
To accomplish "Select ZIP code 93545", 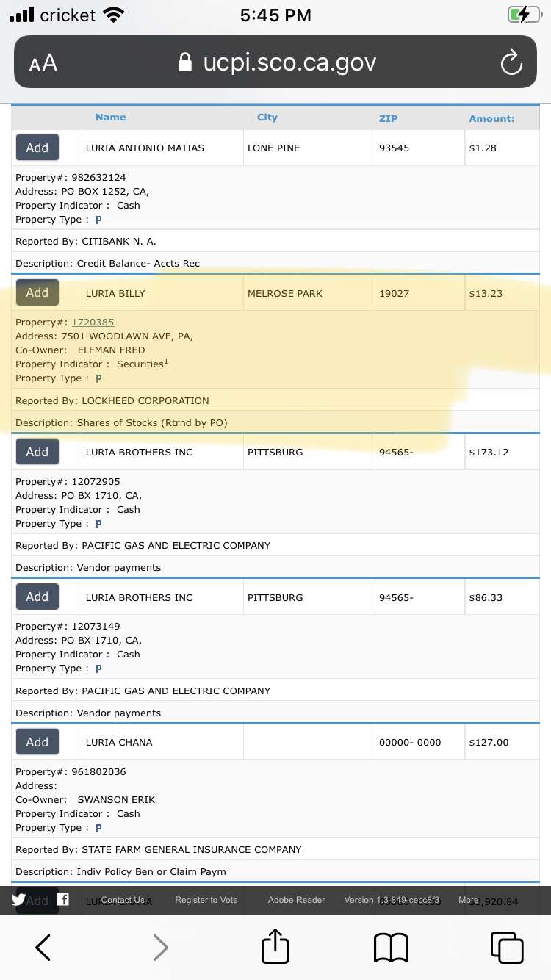I will pos(394,148).
